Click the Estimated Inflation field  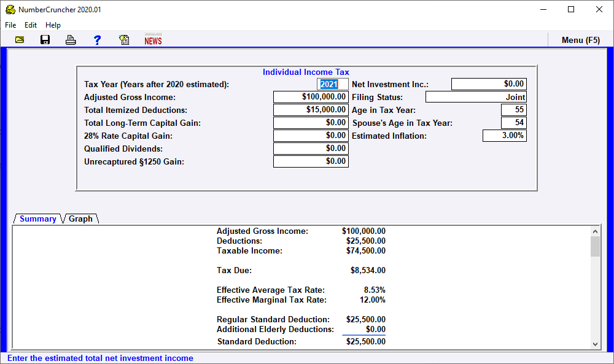coord(505,136)
